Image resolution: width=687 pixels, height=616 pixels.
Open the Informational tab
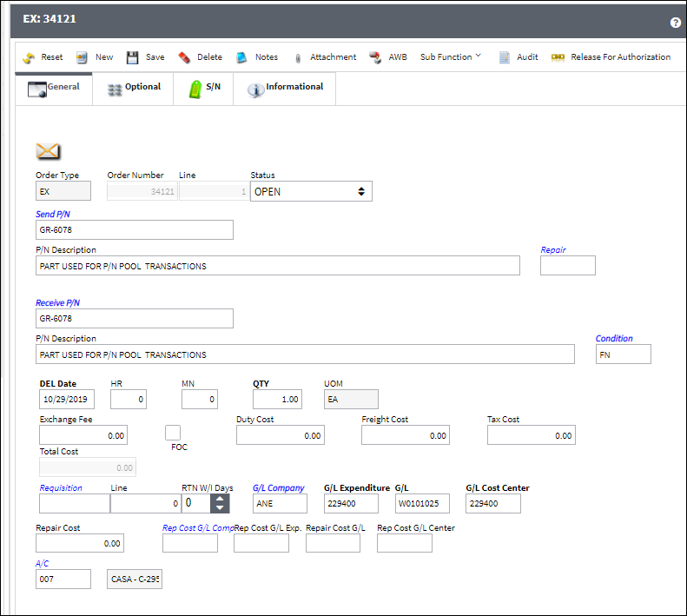(285, 89)
